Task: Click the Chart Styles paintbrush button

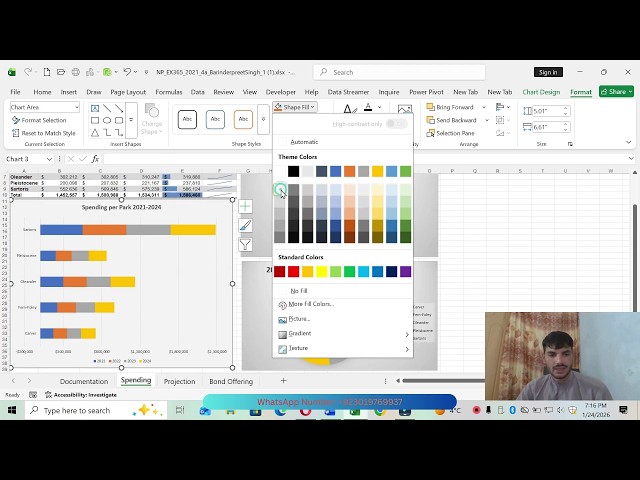Action: pos(245,225)
